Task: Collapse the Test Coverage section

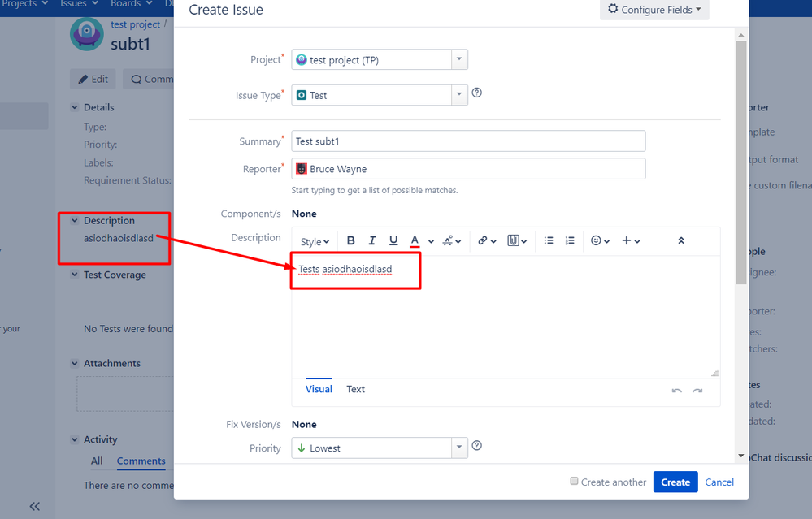Action: (75, 275)
